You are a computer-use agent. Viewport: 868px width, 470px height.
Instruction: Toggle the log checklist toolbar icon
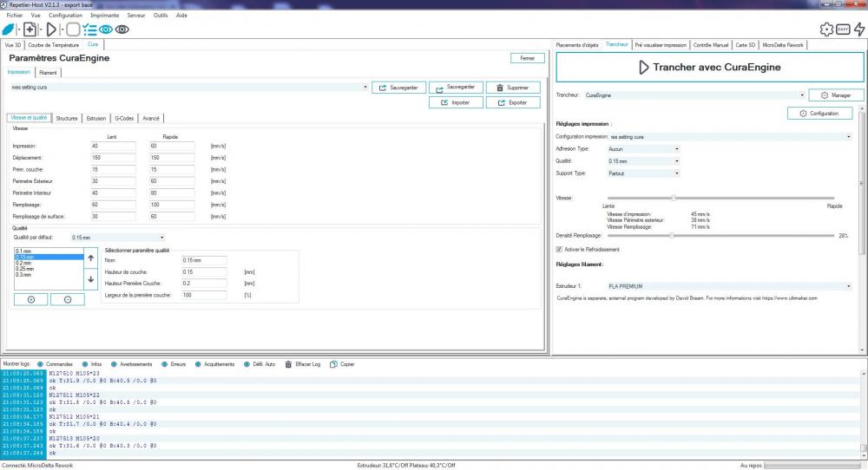pos(89,29)
